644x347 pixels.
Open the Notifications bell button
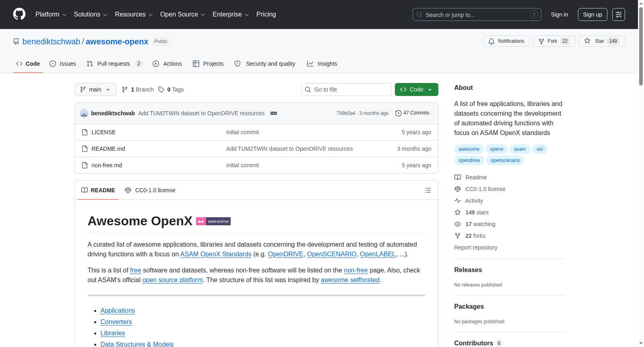tap(506, 41)
